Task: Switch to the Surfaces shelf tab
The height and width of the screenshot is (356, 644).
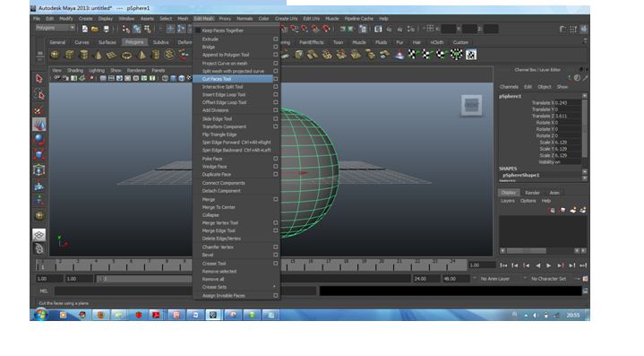Action: pyautogui.click(x=107, y=42)
